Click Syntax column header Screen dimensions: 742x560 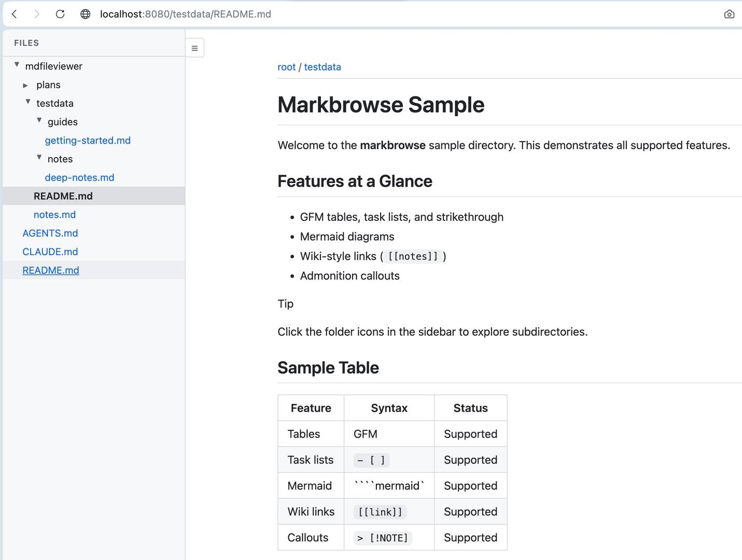389,408
